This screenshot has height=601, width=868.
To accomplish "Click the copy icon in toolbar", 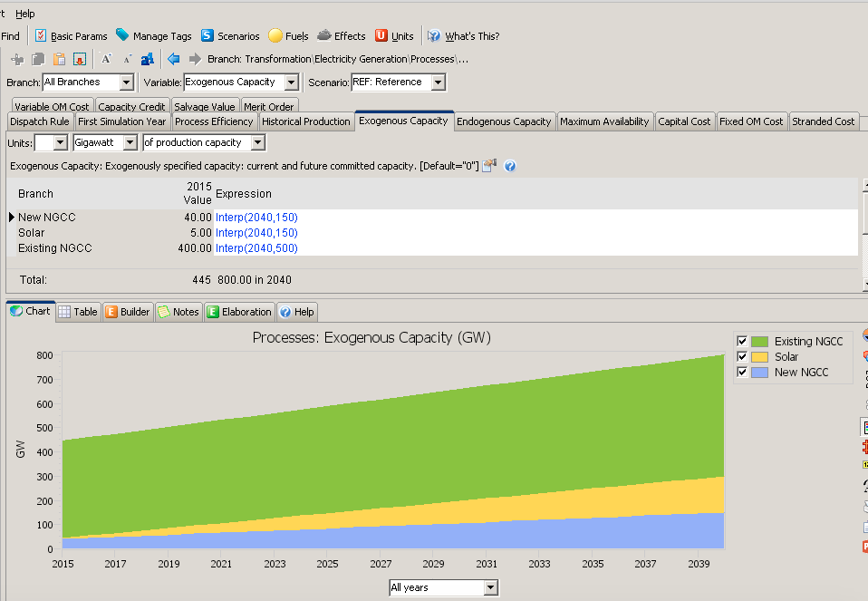I will pos(38,59).
